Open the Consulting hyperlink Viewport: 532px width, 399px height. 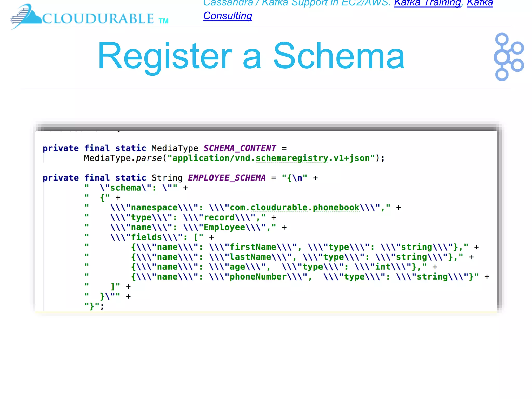pyautogui.click(x=227, y=16)
